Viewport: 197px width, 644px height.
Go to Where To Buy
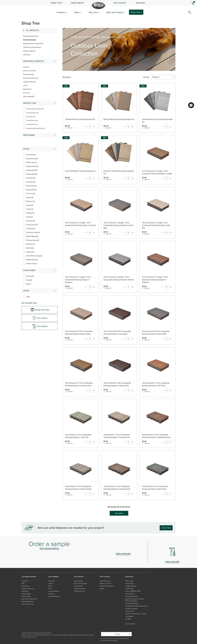tap(56, 3)
